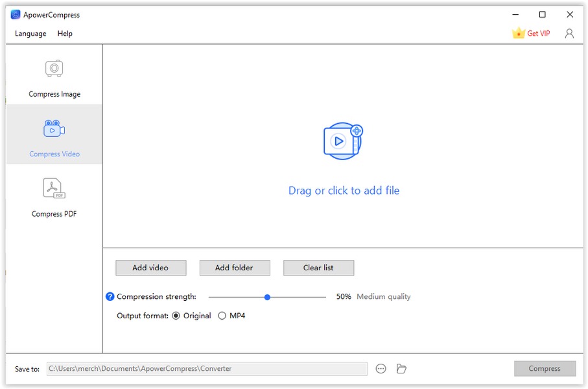Select Original output format radio button
Image resolution: width=588 pixels, height=389 pixels.
(x=176, y=316)
